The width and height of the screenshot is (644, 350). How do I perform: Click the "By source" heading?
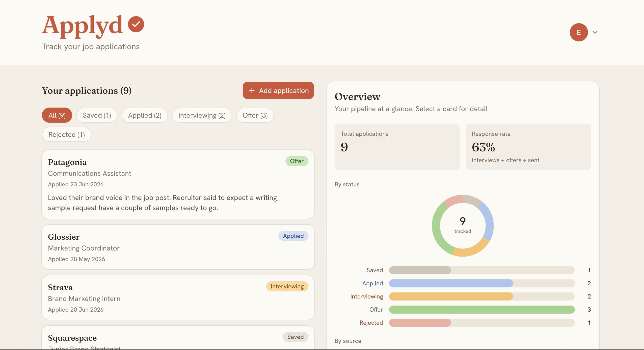(348, 341)
